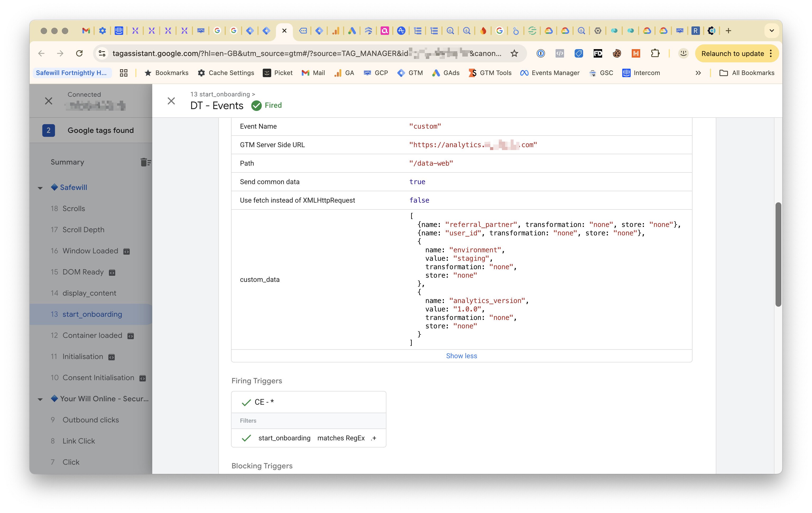This screenshot has height=513, width=812.
Task: Open the tab groups grid icon
Action: click(124, 73)
